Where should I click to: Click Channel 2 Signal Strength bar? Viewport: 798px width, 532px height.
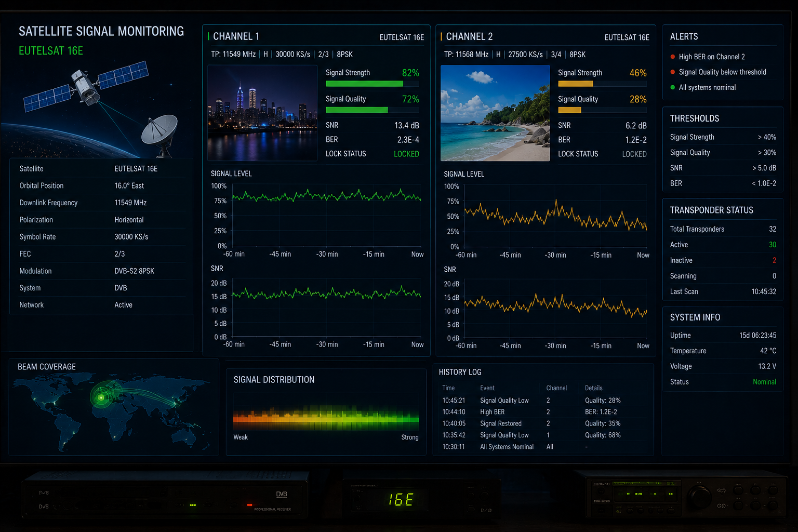(602, 84)
